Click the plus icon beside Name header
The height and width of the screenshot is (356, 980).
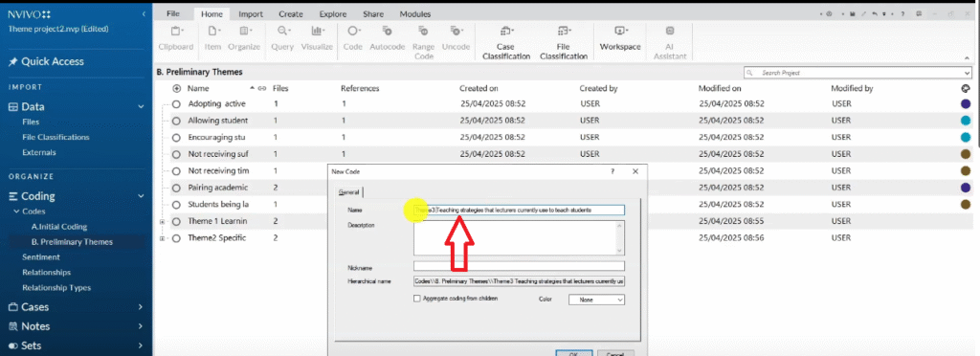(x=176, y=89)
